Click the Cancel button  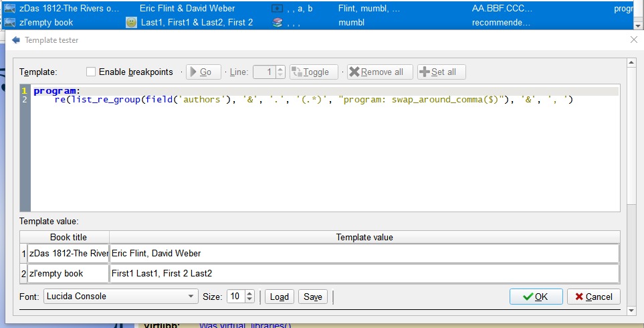tap(593, 297)
